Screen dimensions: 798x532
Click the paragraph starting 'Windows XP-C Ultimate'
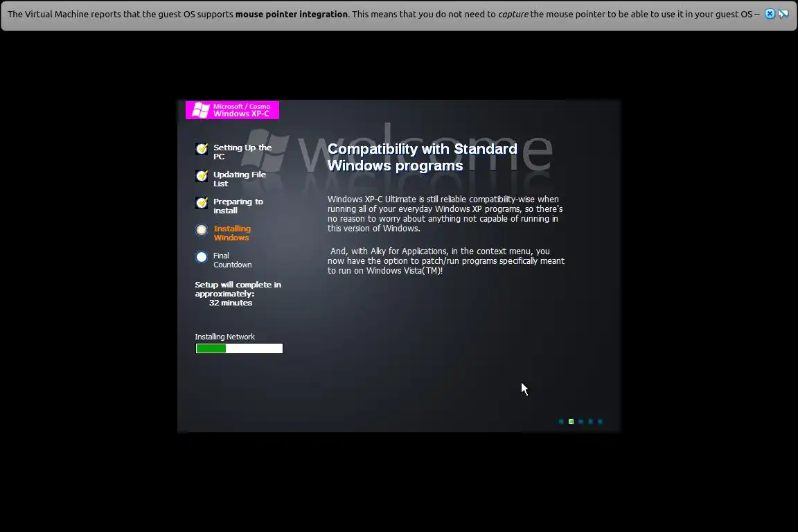pyautogui.click(x=445, y=214)
